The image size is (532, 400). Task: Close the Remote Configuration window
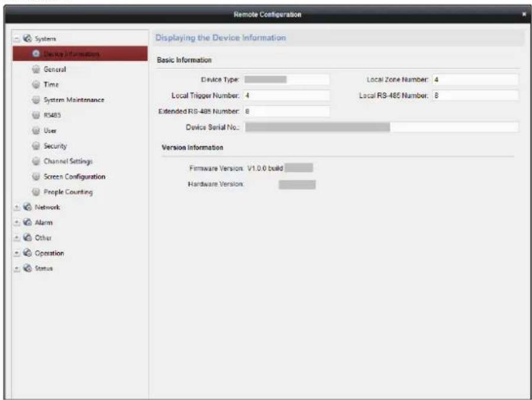(x=524, y=14)
